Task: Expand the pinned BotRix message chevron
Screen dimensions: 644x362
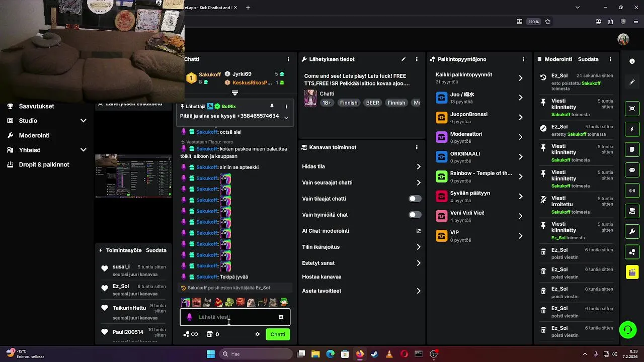Action: click(x=286, y=117)
